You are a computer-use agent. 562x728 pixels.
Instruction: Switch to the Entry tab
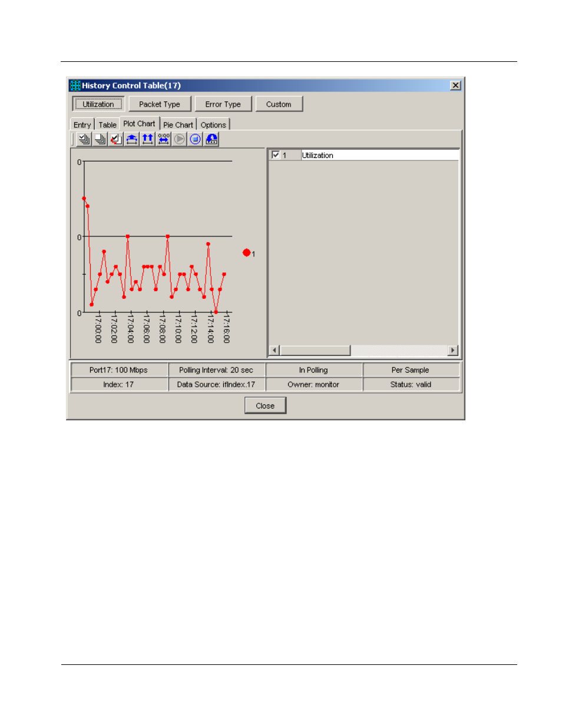tap(82, 125)
